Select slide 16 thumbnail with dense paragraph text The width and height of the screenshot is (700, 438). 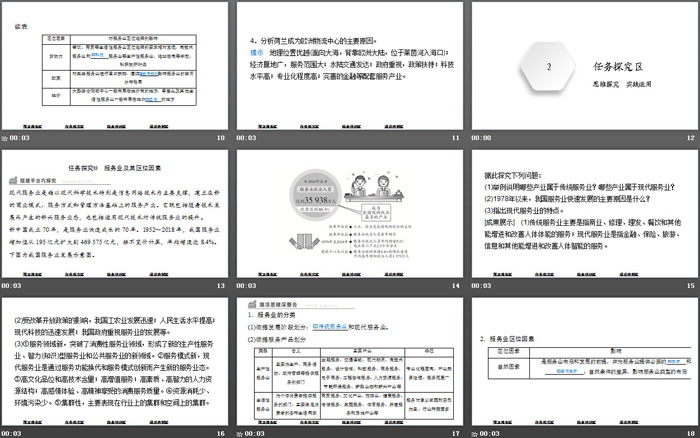tap(115, 361)
